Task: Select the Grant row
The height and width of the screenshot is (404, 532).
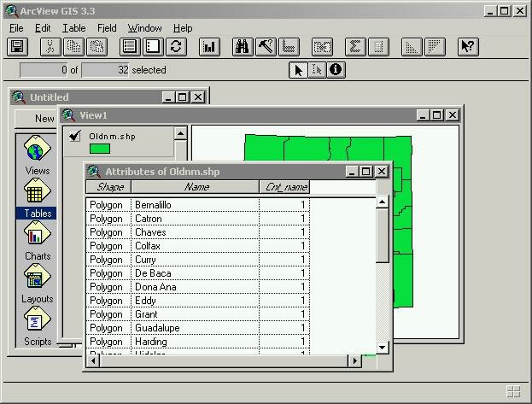Action: click(x=198, y=314)
